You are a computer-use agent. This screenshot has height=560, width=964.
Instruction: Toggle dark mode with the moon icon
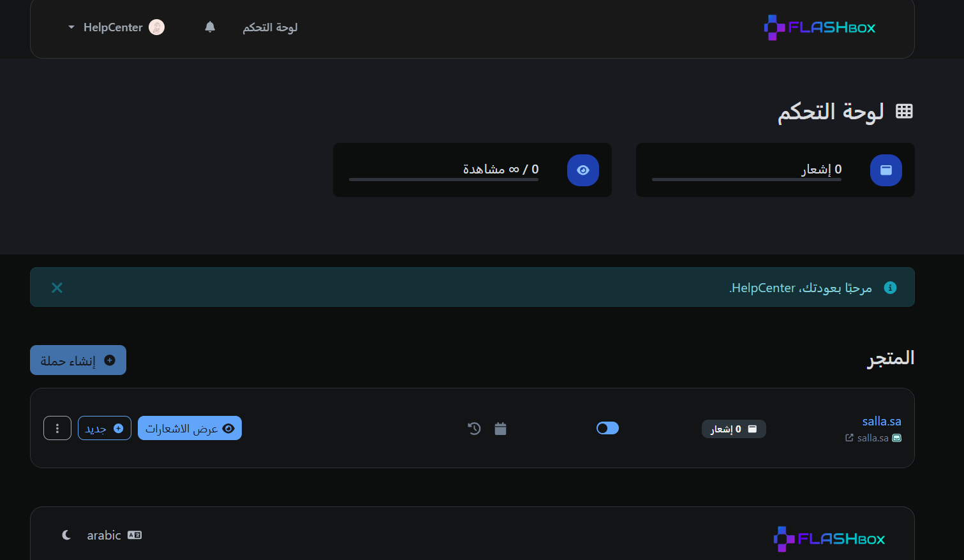point(66,535)
